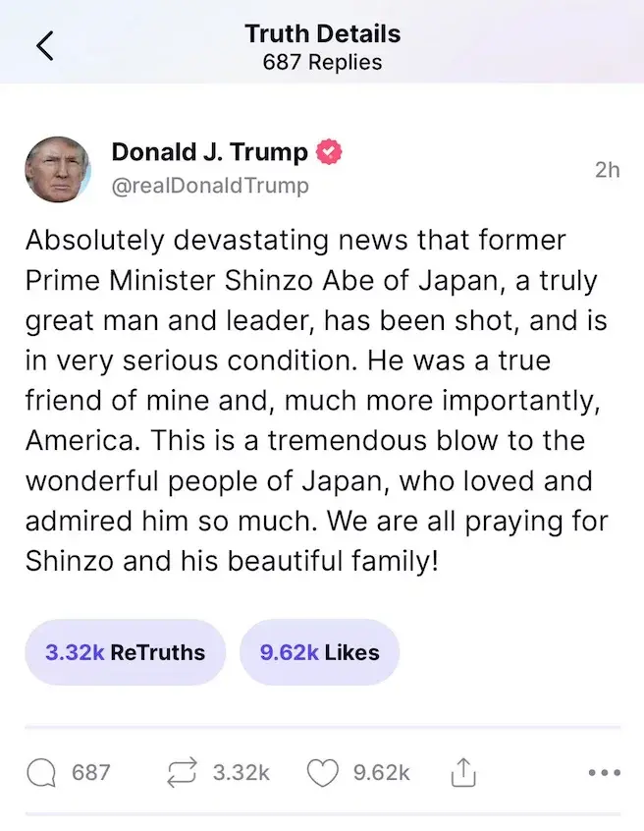Click the 687 reply count beside the bubble
This screenshot has width=644, height=831.
(91, 773)
